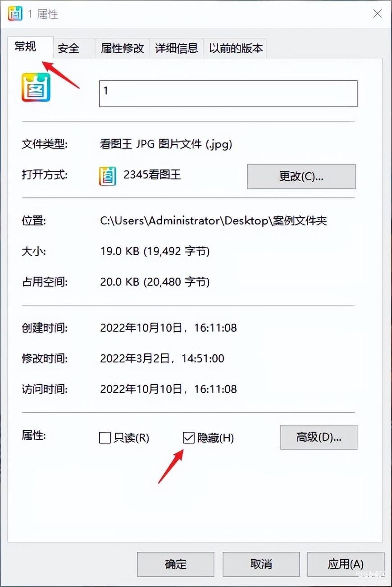
Task: Go to the 详细信息 tab
Action: [176, 48]
